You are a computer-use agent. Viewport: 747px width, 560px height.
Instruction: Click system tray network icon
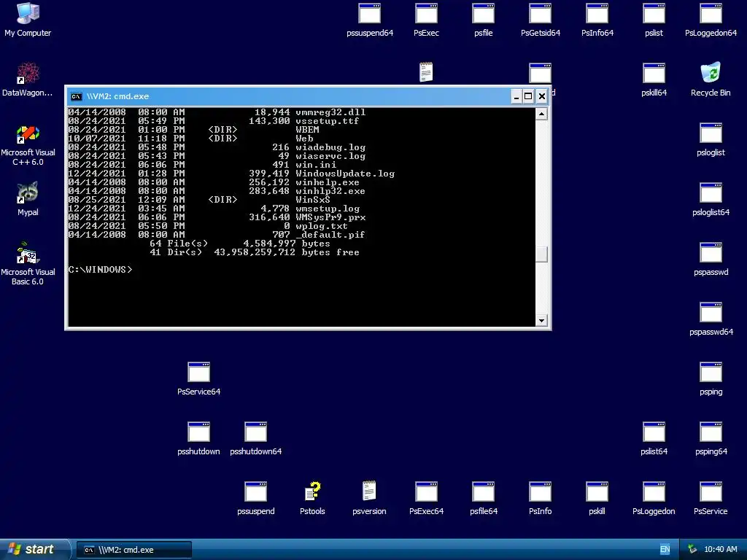pyautogui.click(x=692, y=549)
